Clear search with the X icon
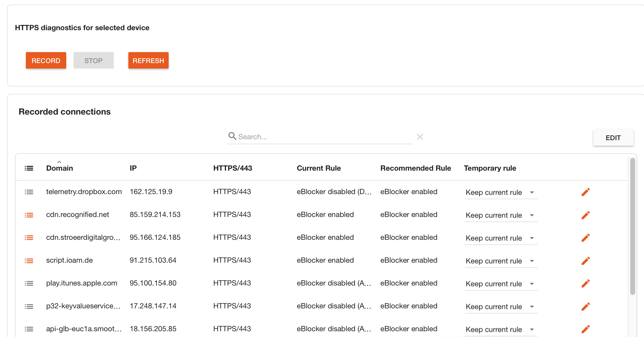Image resolution: width=644 pixels, height=337 pixels. coord(420,137)
